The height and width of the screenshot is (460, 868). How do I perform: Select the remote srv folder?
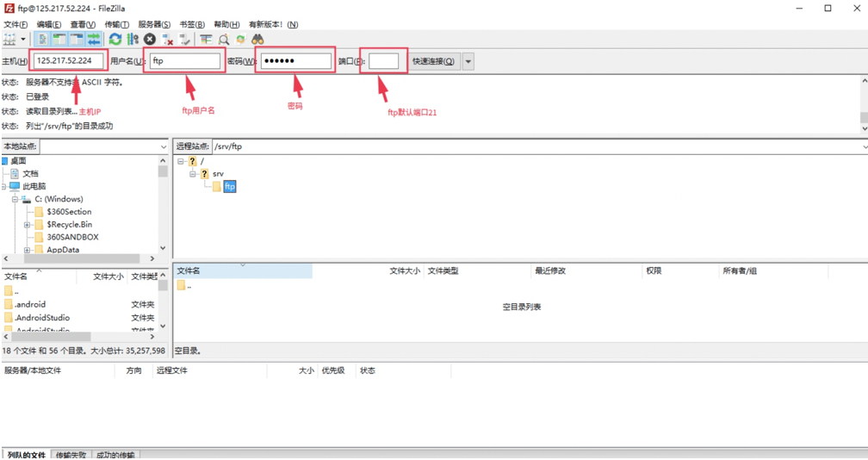(218, 174)
